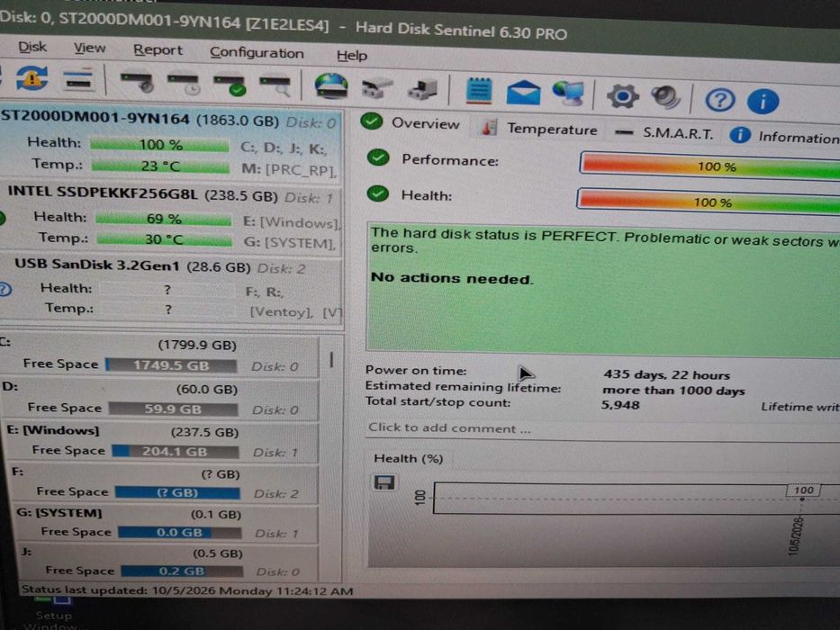Click the disk with magnifier icon

click(275, 86)
